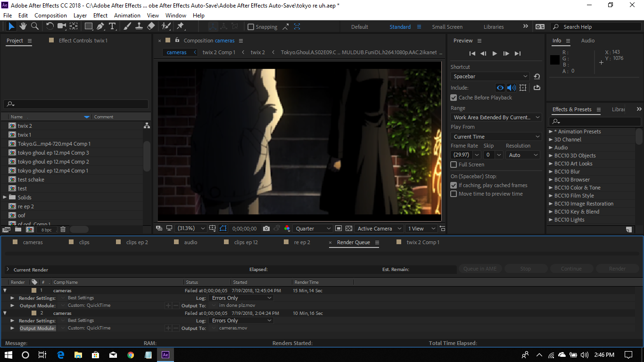Switch to the Audio panel tab
This screenshot has width=644, height=362.
588,41
